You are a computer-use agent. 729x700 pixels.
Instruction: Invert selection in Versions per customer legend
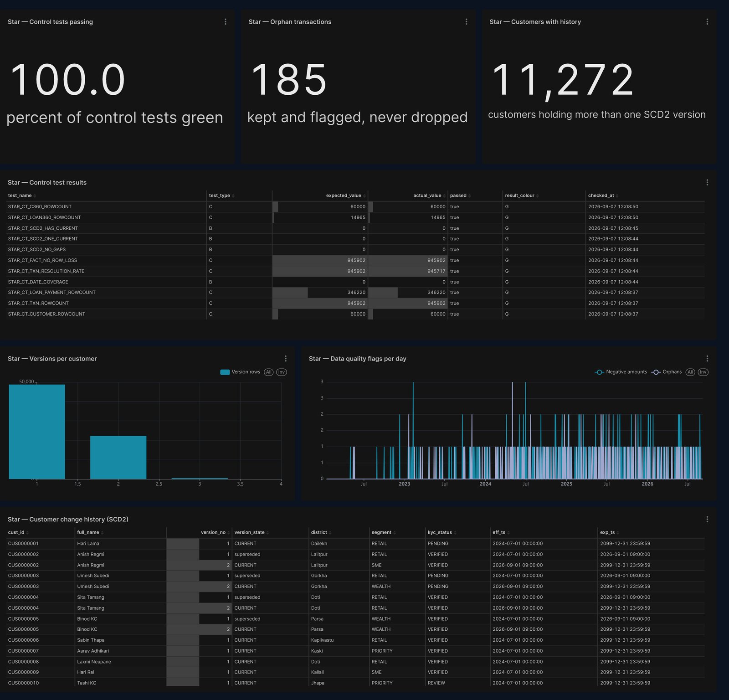tap(282, 372)
